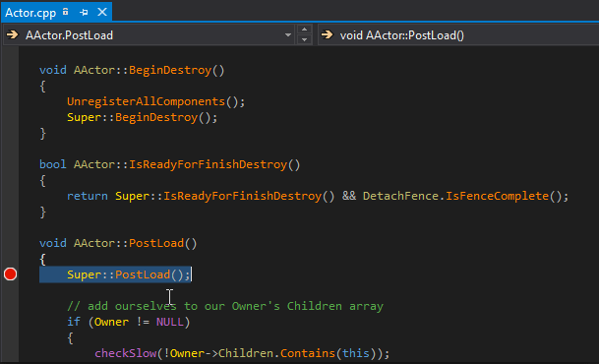The height and width of the screenshot is (364, 599).
Task: Click on NULL in the if condition
Action: (169, 322)
